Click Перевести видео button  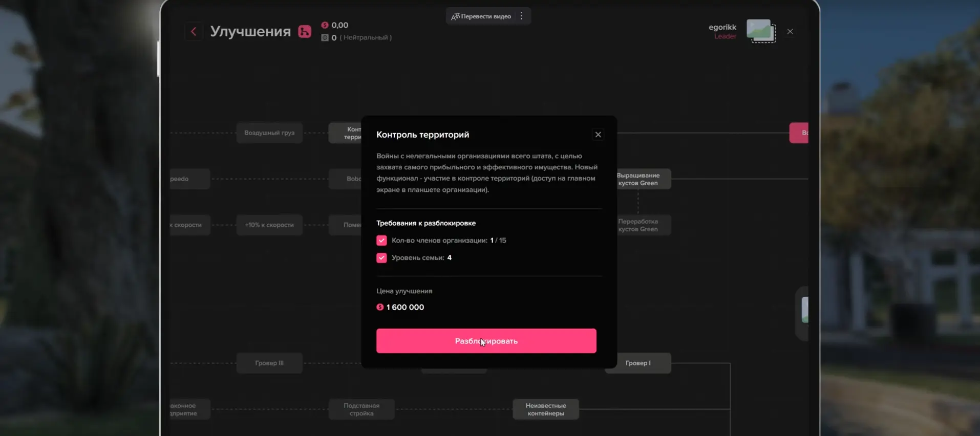481,16
